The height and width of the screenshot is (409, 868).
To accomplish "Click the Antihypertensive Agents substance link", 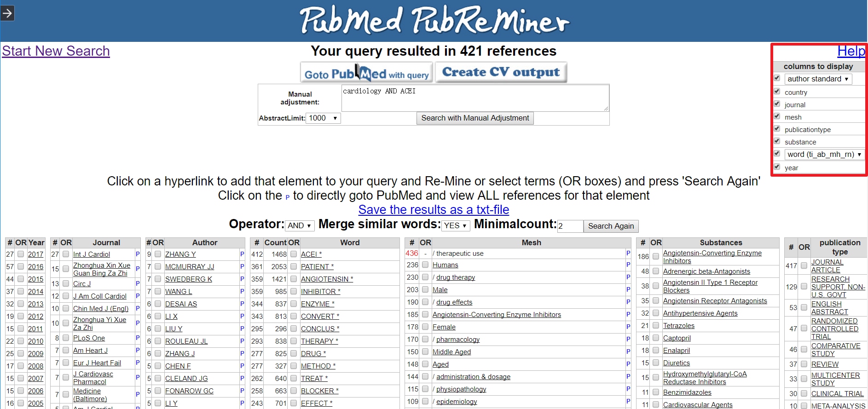I will tap(700, 313).
